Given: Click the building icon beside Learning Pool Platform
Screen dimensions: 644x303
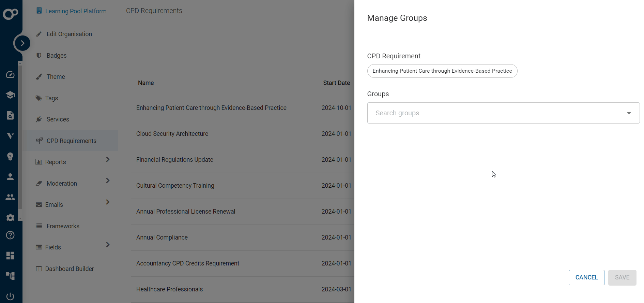Looking at the screenshot, I should [x=39, y=11].
